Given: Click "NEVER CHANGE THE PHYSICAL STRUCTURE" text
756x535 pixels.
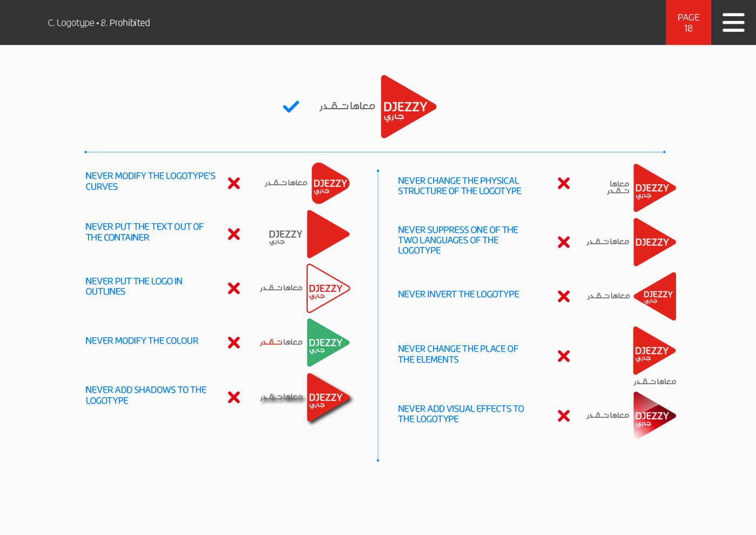Looking at the screenshot, I should tap(460, 186).
